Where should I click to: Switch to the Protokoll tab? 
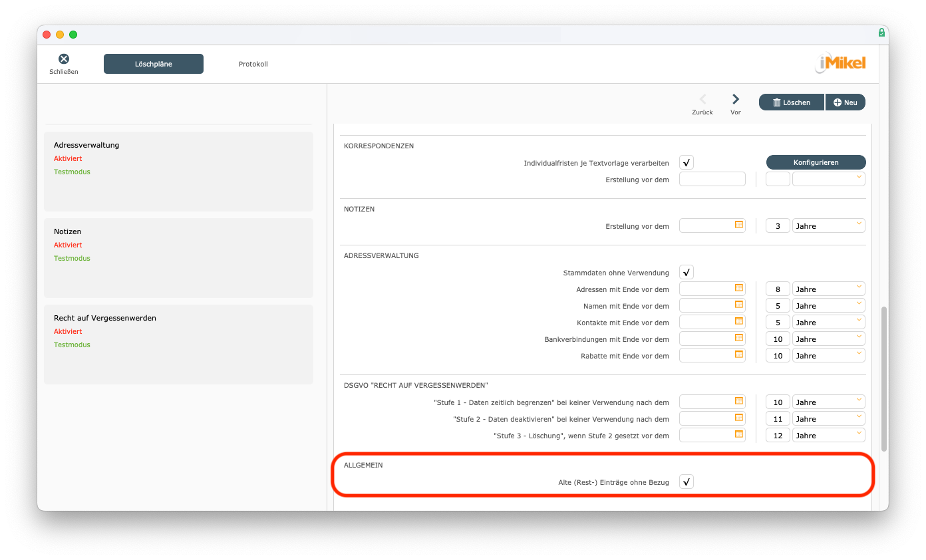tap(253, 64)
